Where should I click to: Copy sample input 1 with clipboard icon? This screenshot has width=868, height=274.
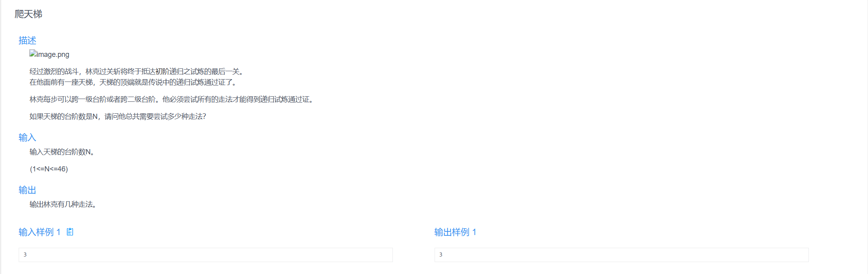coord(70,232)
